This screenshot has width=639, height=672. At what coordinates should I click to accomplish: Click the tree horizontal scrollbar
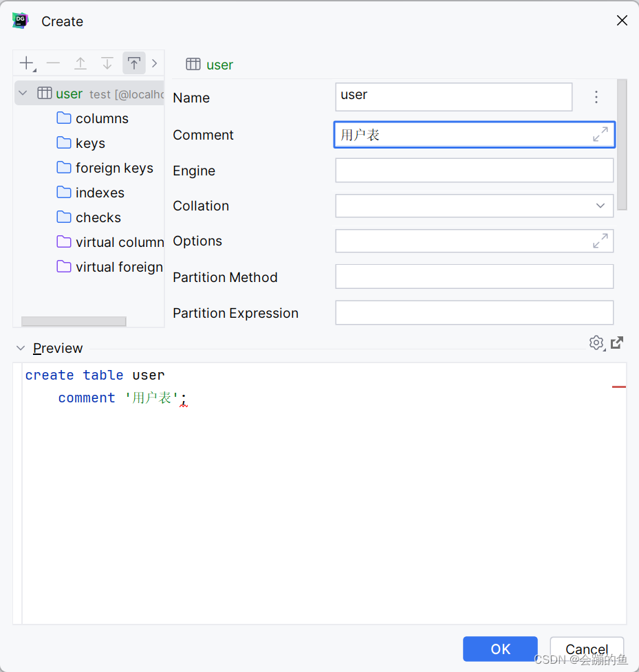click(74, 321)
